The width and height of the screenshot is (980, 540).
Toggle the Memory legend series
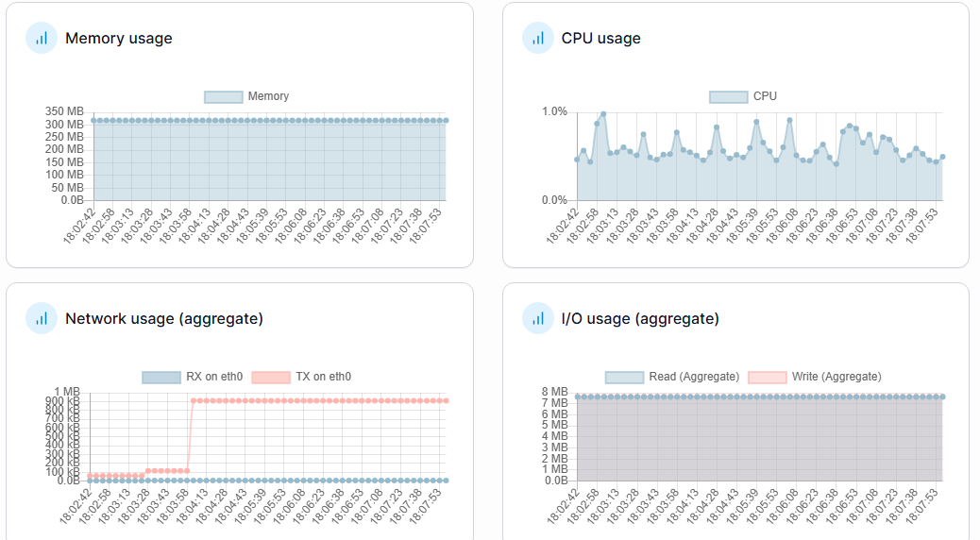pos(268,96)
